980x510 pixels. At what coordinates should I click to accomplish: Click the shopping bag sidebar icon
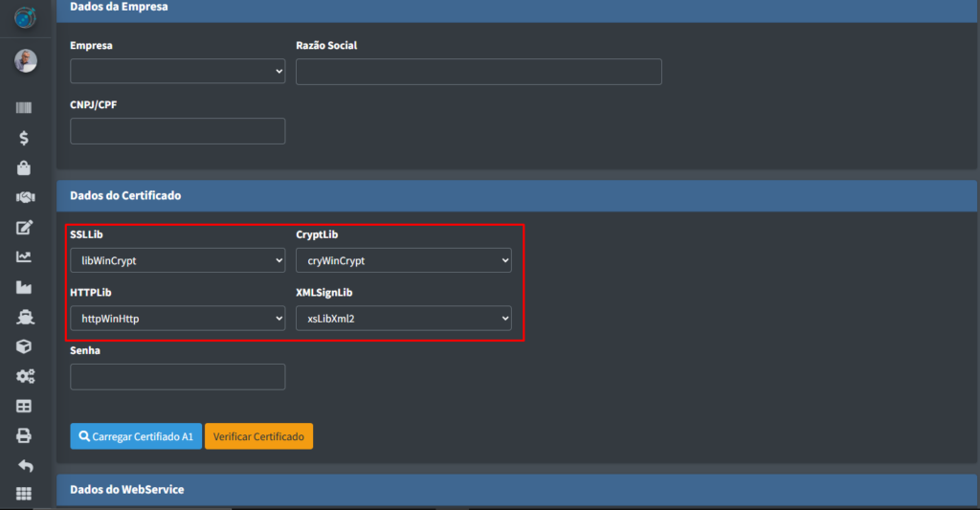(x=24, y=167)
